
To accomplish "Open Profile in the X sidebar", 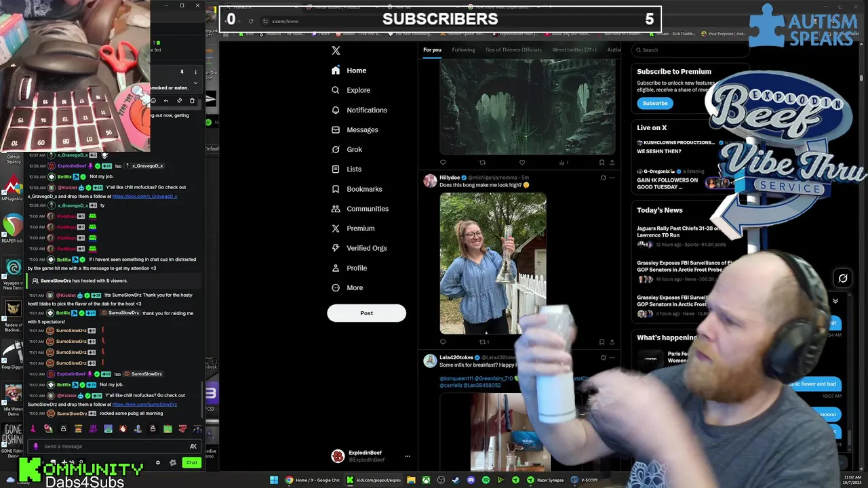I will 349,268.
